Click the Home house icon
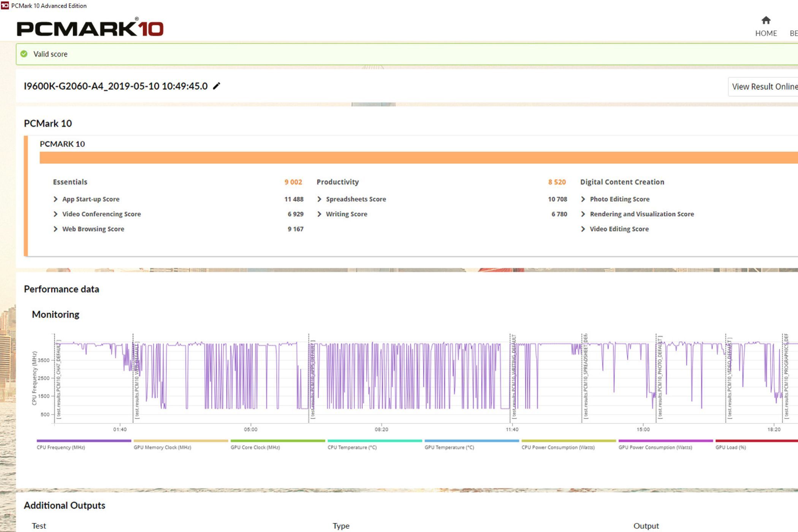 point(766,20)
